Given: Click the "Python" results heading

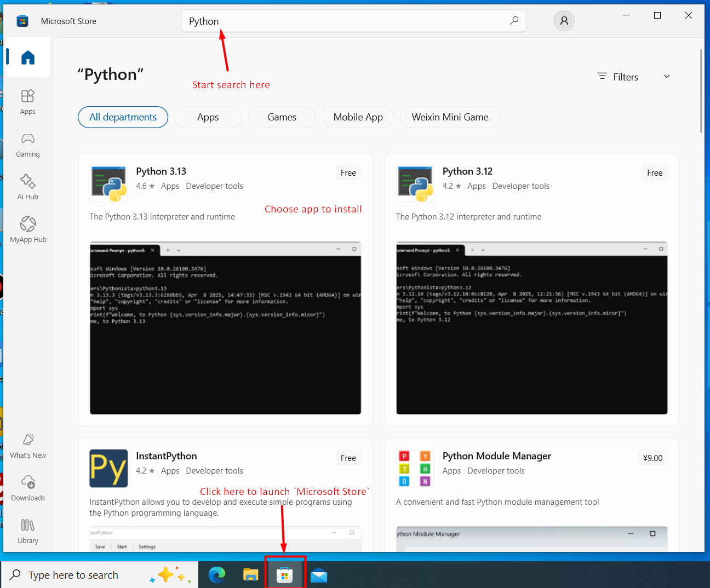Looking at the screenshot, I should tap(111, 74).
